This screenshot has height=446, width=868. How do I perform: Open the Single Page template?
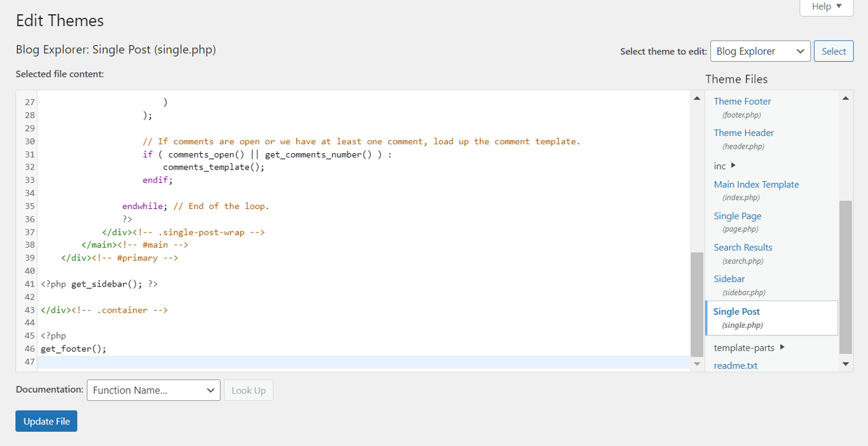[737, 215]
